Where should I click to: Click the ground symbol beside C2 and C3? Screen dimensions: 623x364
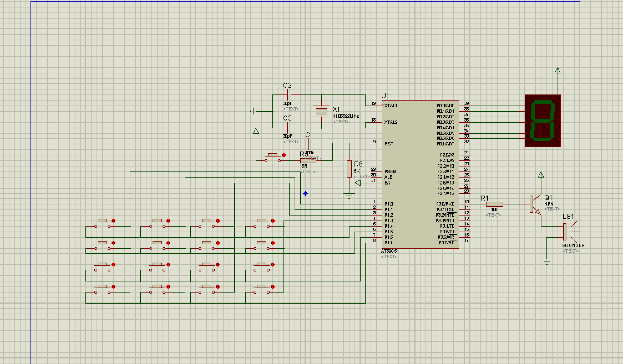[x=254, y=111]
